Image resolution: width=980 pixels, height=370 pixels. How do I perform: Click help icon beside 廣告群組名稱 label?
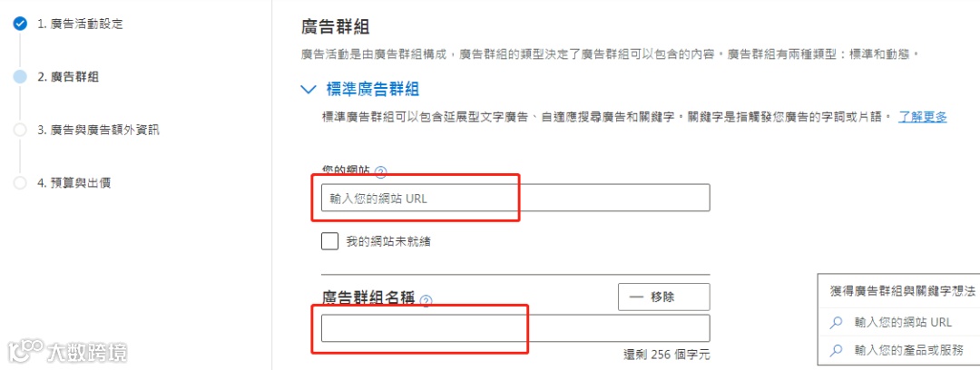pos(426,300)
